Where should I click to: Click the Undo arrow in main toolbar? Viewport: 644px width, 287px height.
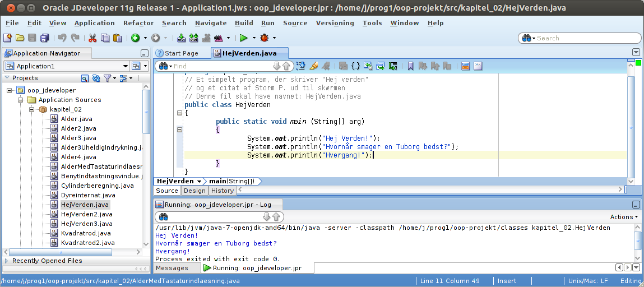[62, 38]
